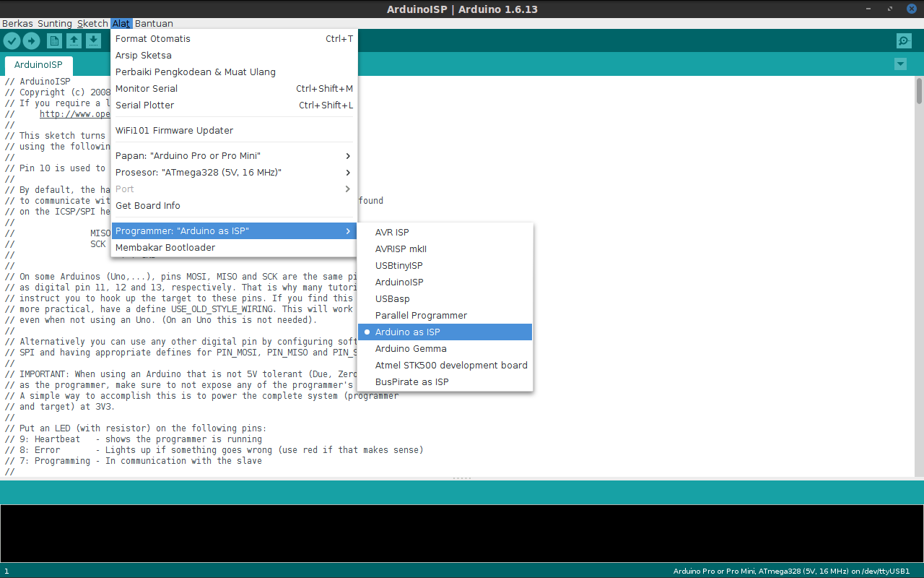Click the Verify sketch checkmark icon
This screenshot has width=924, height=578.
coord(12,40)
